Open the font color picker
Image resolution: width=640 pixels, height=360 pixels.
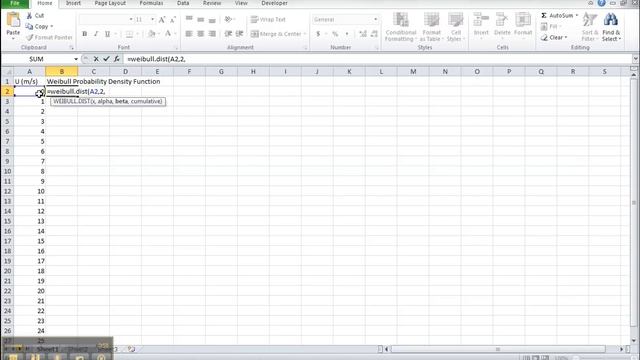coord(168,34)
